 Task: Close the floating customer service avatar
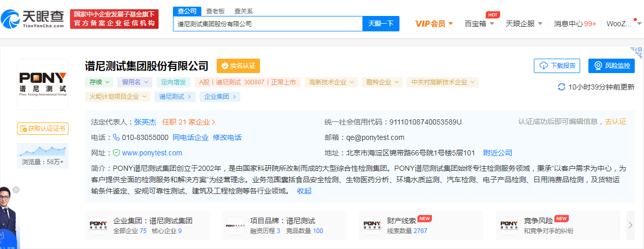pyautogui.click(x=16, y=190)
